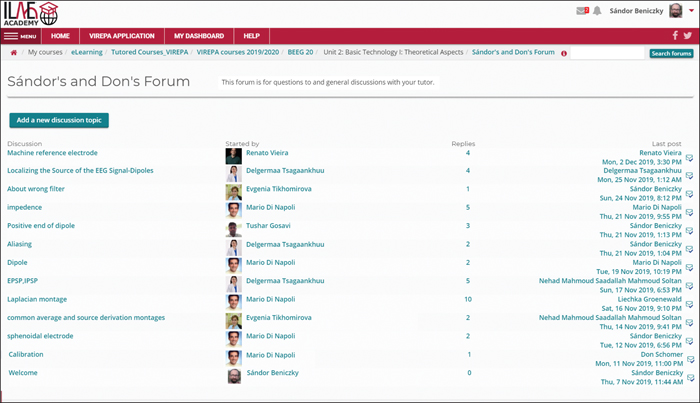The height and width of the screenshot is (403, 700).
Task: Open Calibration discussion topic
Action: (x=26, y=354)
